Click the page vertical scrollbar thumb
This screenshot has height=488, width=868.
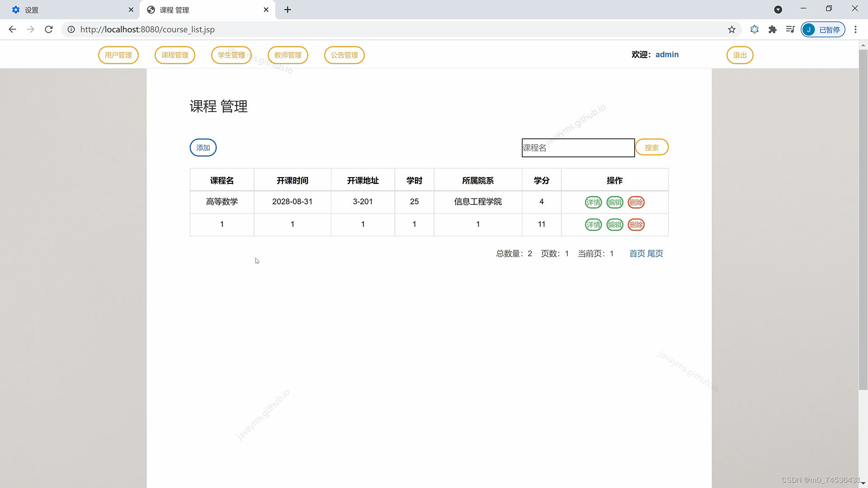(863, 219)
